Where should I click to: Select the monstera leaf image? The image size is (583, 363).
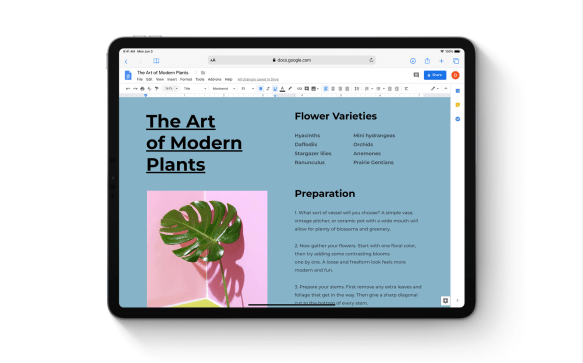tap(207, 249)
